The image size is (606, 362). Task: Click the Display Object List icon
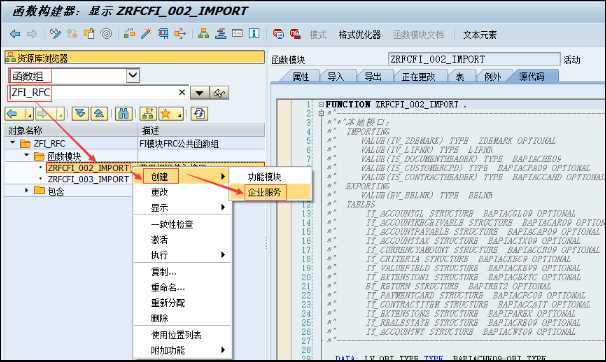click(x=129, y=34)
